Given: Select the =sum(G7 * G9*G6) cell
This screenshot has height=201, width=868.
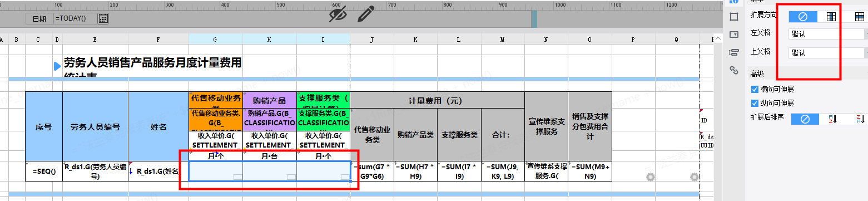Looking at the screenshot, I should (x=372, y=171).
